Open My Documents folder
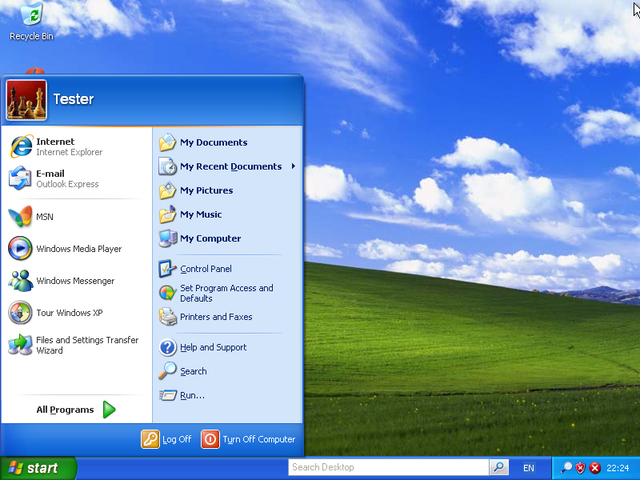This screenshot has height=480, width=640. 212,143
